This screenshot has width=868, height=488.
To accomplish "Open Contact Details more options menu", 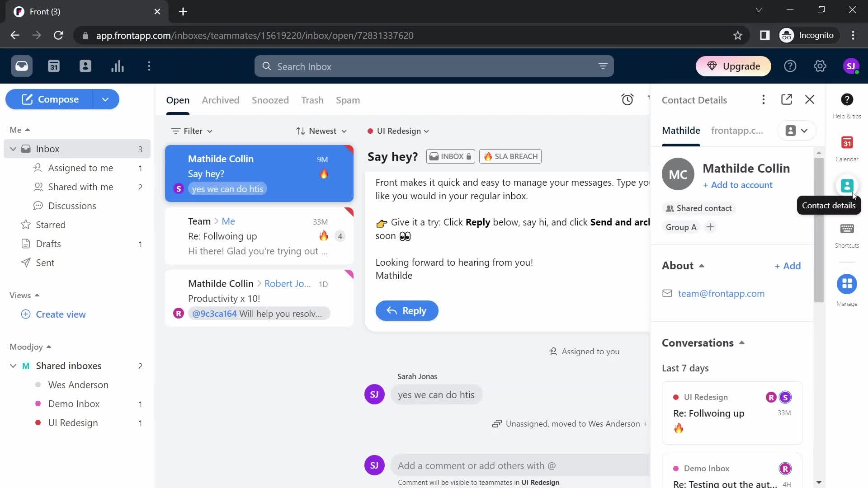I will tap(764, 100).
